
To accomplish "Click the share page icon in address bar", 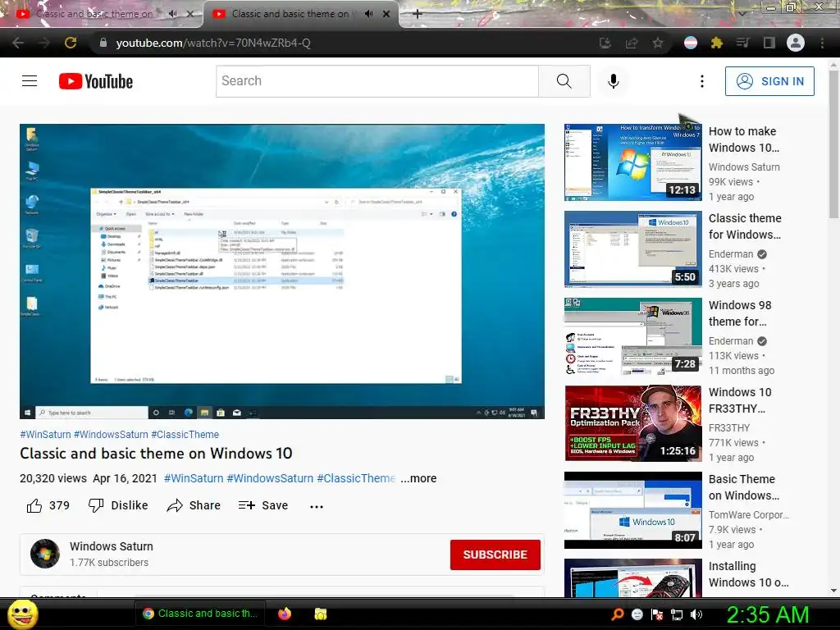I will coord(632,43).
